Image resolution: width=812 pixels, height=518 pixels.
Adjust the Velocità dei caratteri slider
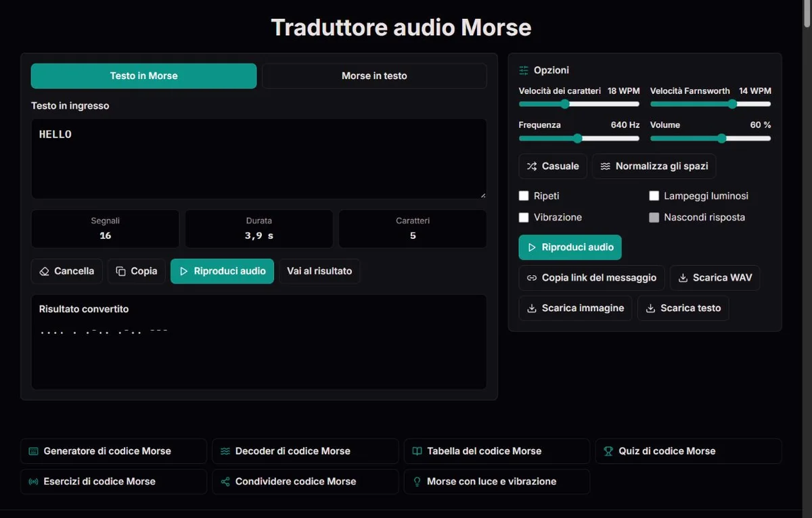click(579, 104)
